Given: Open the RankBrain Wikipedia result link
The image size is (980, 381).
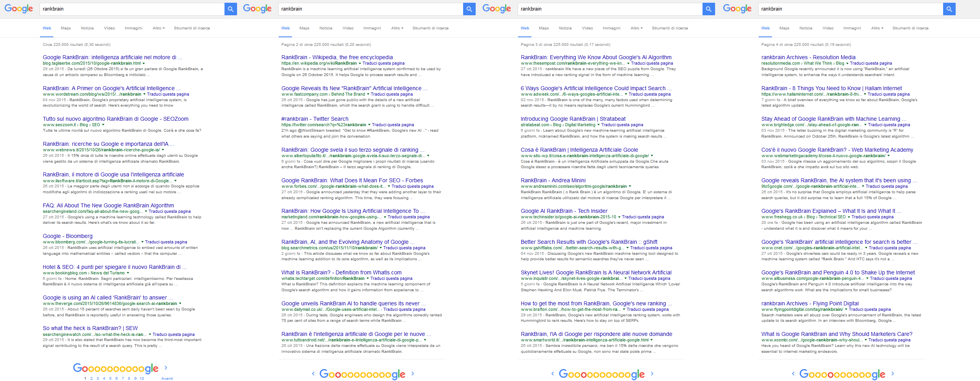Looking at the screenshot, I should (337, 57).
